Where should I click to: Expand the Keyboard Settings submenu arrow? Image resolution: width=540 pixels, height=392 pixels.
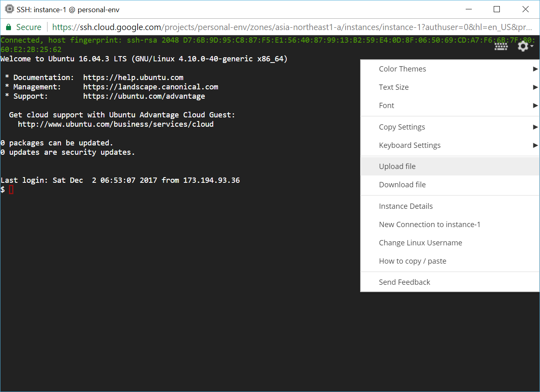(535, 145)
